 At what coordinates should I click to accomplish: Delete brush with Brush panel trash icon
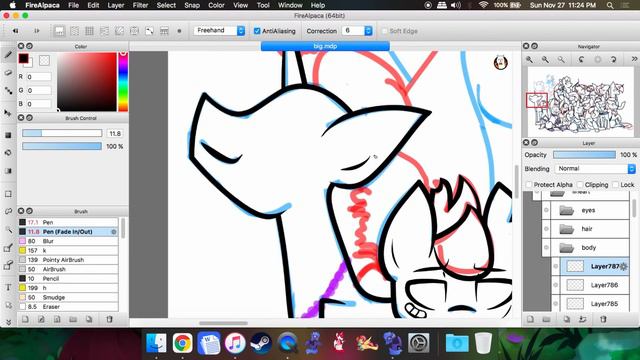[x=109, y=319]
